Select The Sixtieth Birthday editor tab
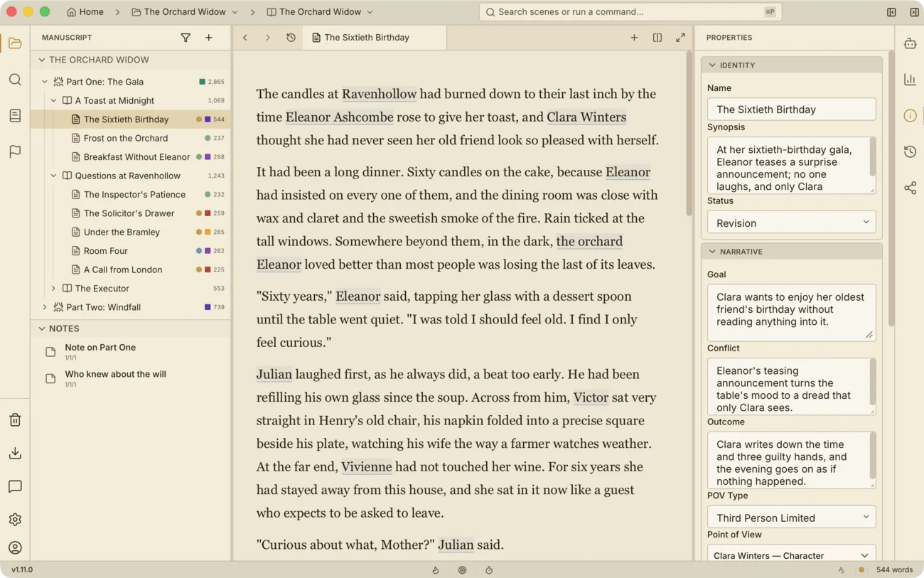The height and width of the screenshot is (578, 924). (375, 38)
